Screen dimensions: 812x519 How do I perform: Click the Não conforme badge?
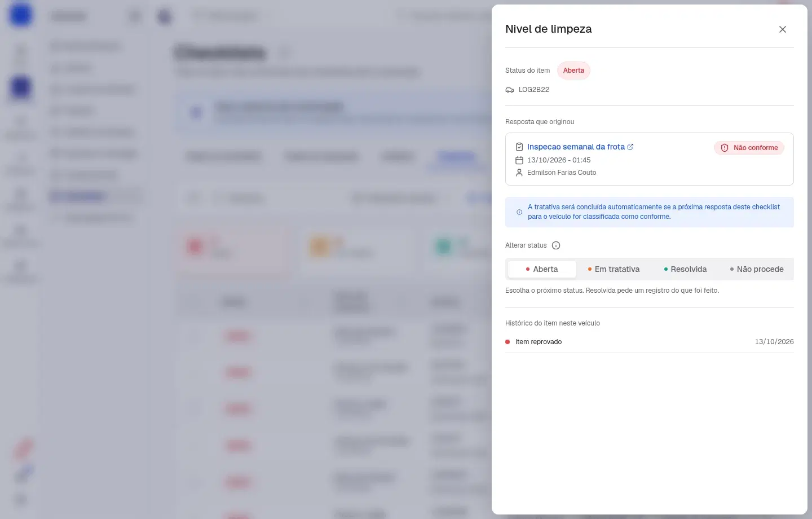click(x=749, y=148)
